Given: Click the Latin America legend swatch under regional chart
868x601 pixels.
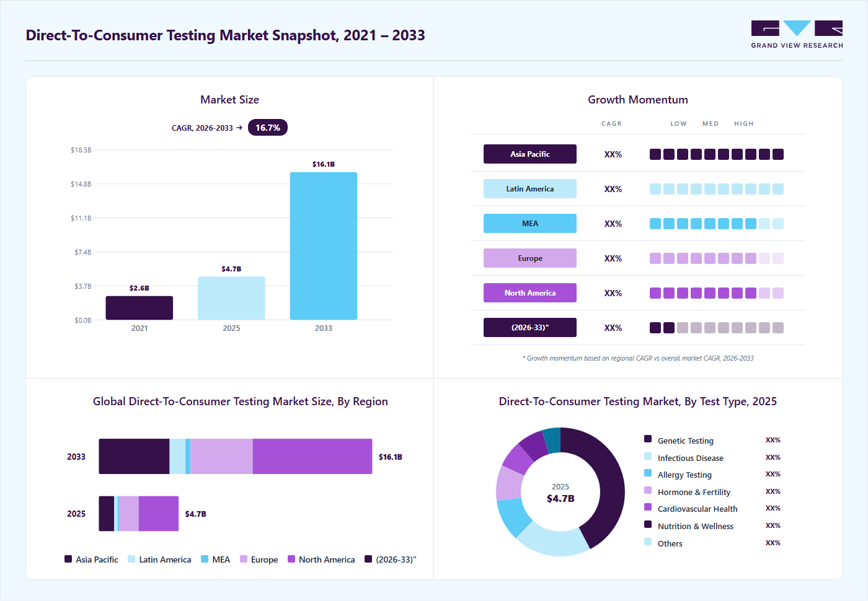Looking at the screenshot, I should 131,559.
